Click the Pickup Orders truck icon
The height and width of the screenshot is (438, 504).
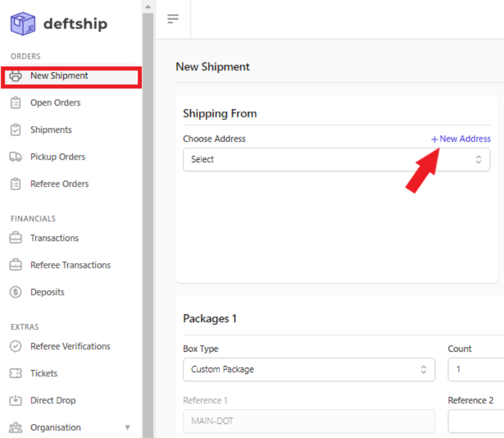(15, 157)
